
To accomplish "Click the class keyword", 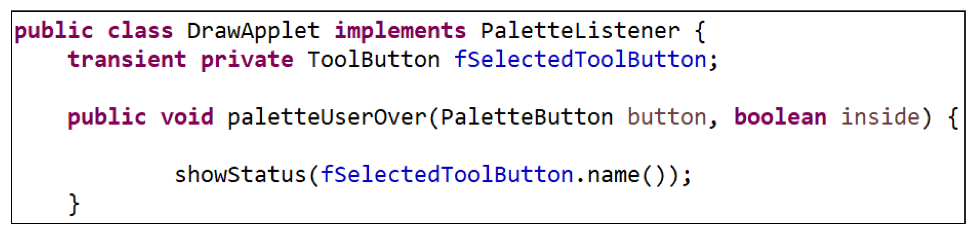I will (140, 31).
